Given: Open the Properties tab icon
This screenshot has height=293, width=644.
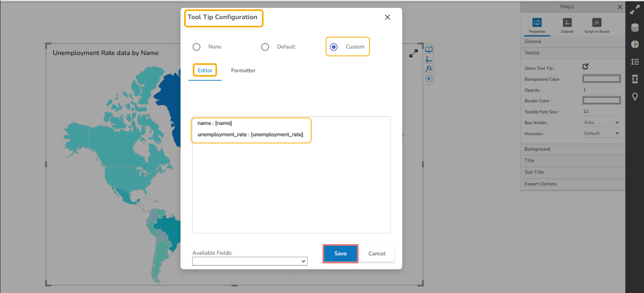Looking at the screenshot, I should click(537, 23).
